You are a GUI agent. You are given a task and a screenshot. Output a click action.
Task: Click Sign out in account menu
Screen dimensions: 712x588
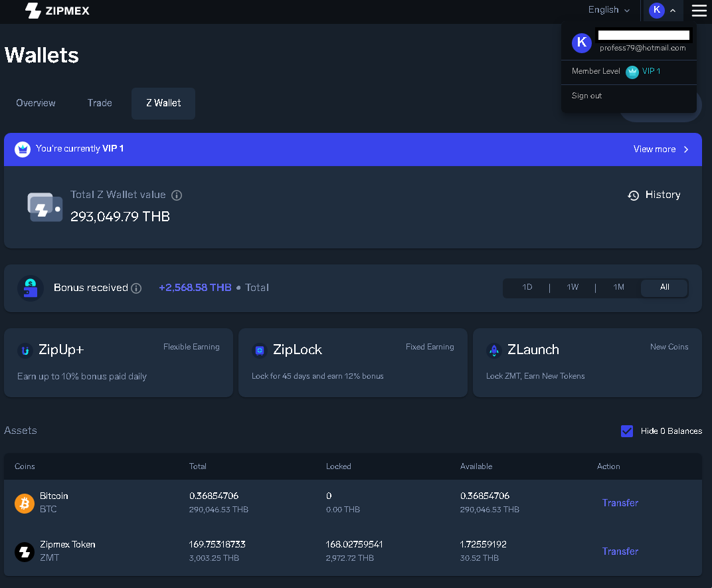[586, 96]
